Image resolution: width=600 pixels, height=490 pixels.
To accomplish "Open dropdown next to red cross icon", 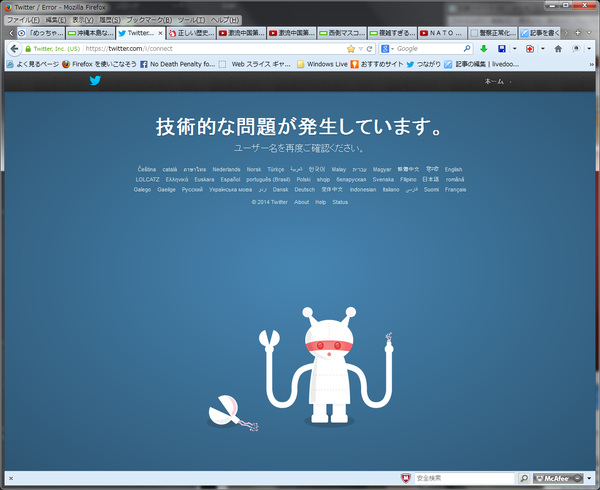I will click(543, 49).
